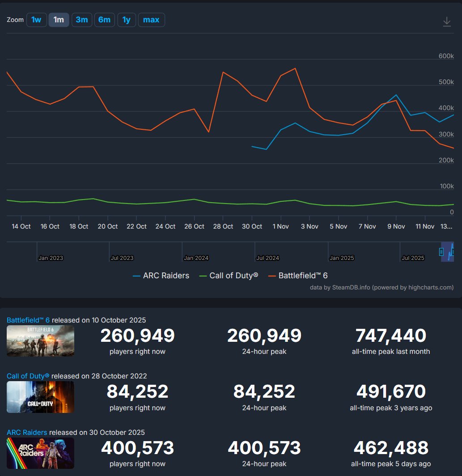
Task: Open the ARC Raiders title link
Action: [27, 432]
